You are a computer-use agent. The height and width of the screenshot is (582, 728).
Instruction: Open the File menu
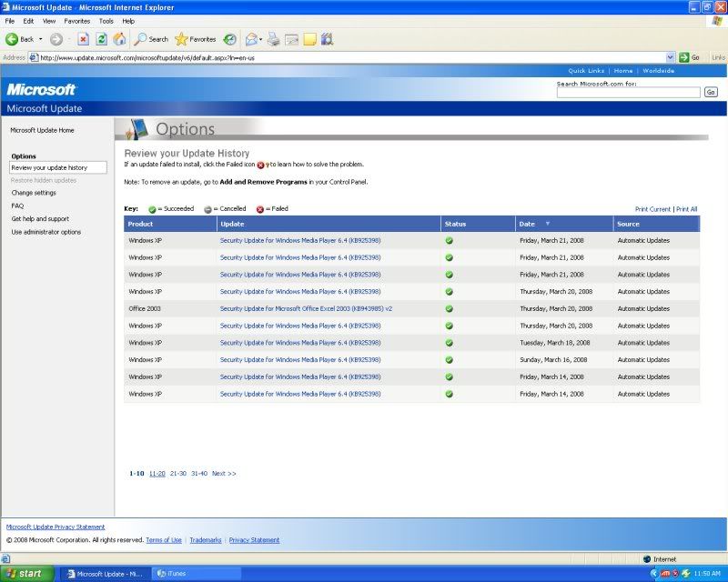(10, 21)
